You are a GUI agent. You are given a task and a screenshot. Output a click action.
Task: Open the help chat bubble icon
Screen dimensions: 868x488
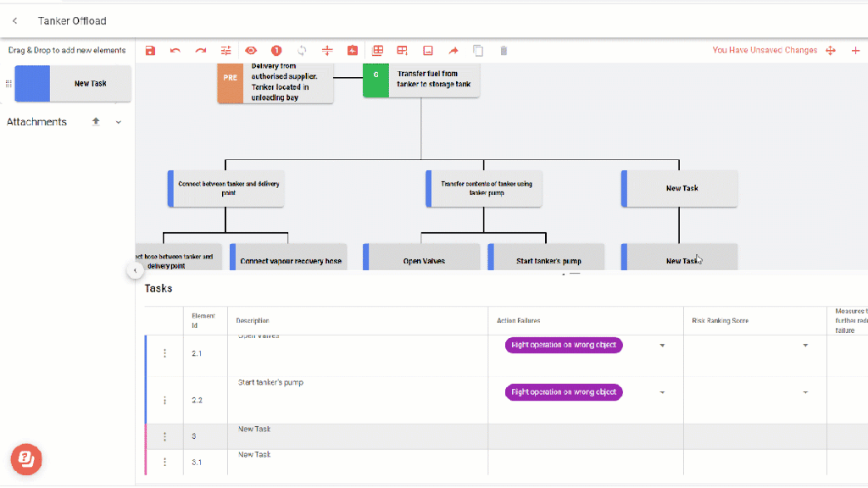click(x=26, y=458)
